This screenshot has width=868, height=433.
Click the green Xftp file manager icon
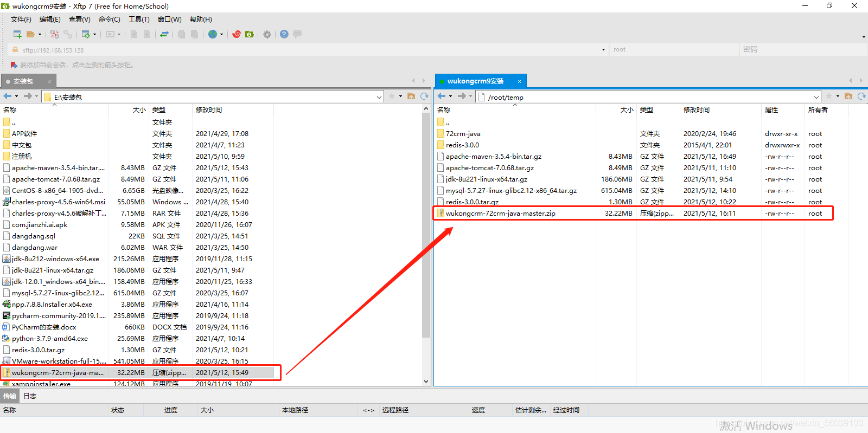pyautogui.click(x=250, y=34)
